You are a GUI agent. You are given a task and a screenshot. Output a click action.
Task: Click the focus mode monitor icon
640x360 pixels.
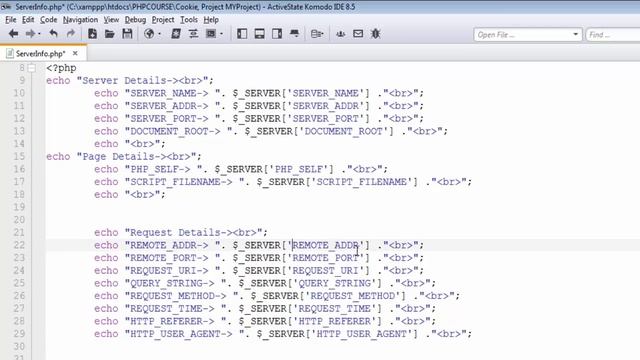(294, 34)
